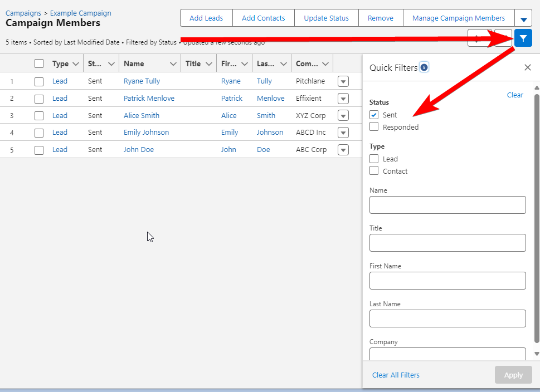Expand the Last Name column chevron

pyautogui.click(x=284, y=64)
